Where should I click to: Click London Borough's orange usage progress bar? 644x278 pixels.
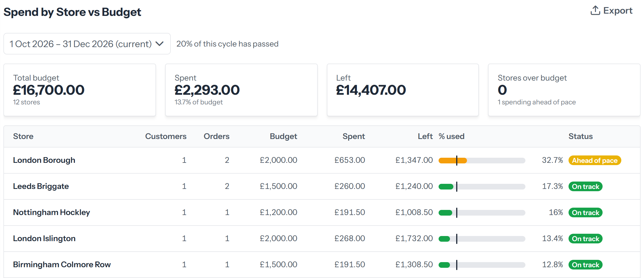coord(482,161)
